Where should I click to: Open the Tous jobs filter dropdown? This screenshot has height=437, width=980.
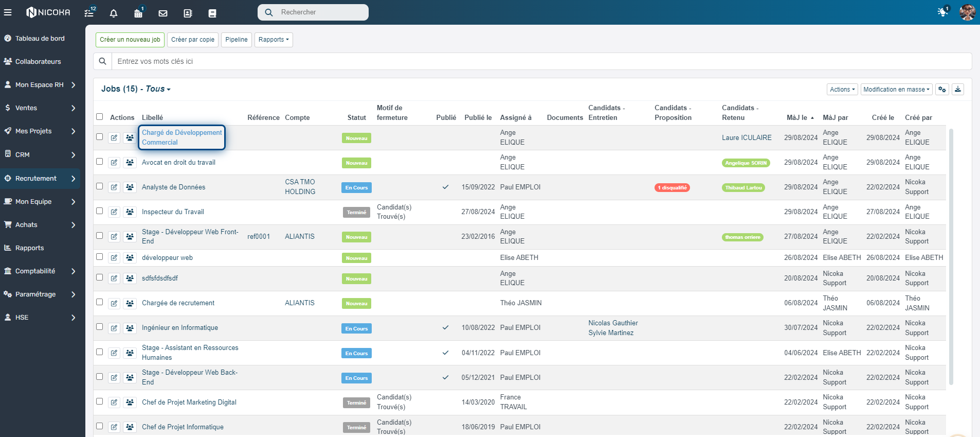(158, 89)
